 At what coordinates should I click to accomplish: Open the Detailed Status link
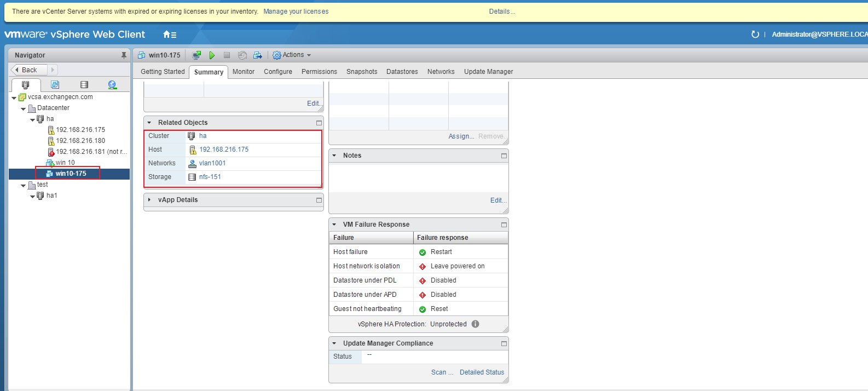coord(482,372)
